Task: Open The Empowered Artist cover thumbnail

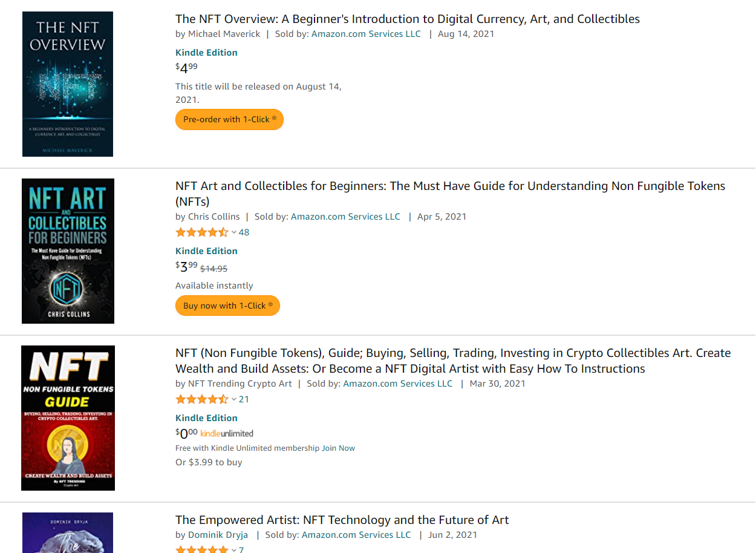Action: coord(68,532)
